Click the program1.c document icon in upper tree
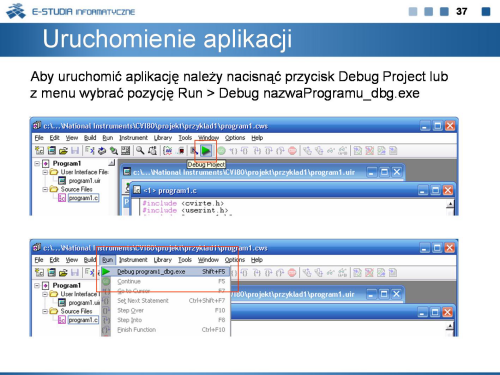Viewport: 500px width, 375px height. click(62, 198)
